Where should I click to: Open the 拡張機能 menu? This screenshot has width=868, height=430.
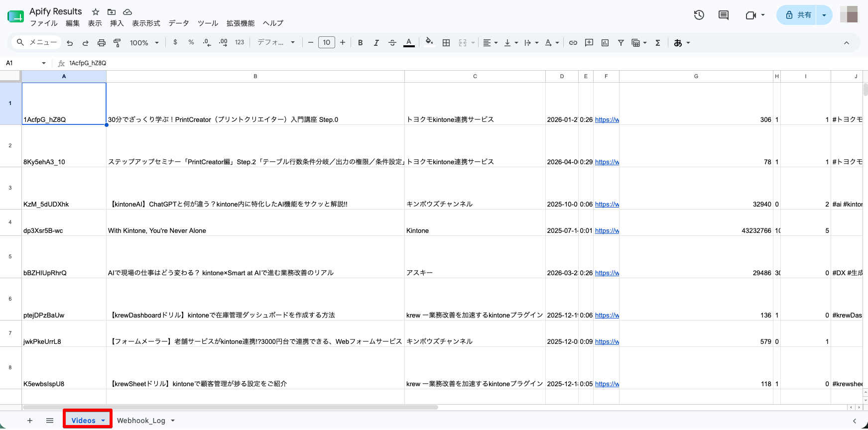241,23
